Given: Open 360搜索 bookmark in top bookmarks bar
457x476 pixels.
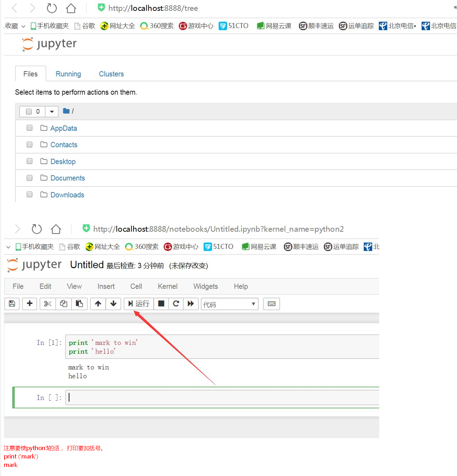Looking at the screenshot, I should pyautogui.click(x=157, y=26).
